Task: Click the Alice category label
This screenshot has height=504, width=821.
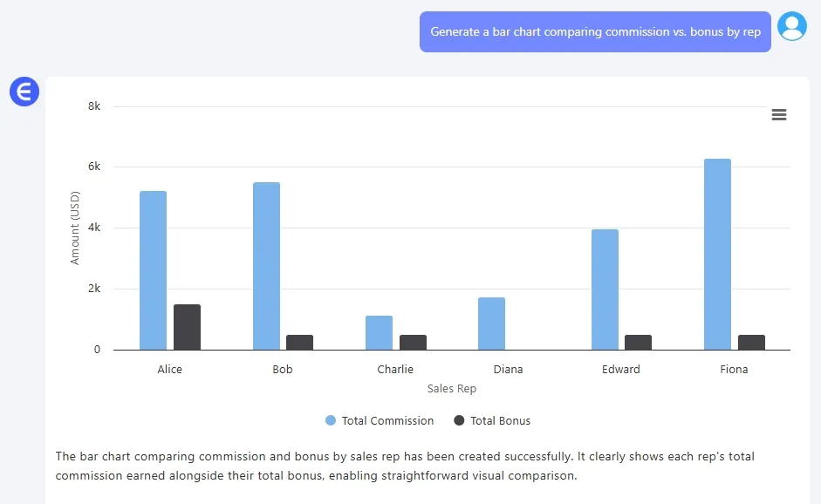Action: pyautogui.click(x=169, y=369)
